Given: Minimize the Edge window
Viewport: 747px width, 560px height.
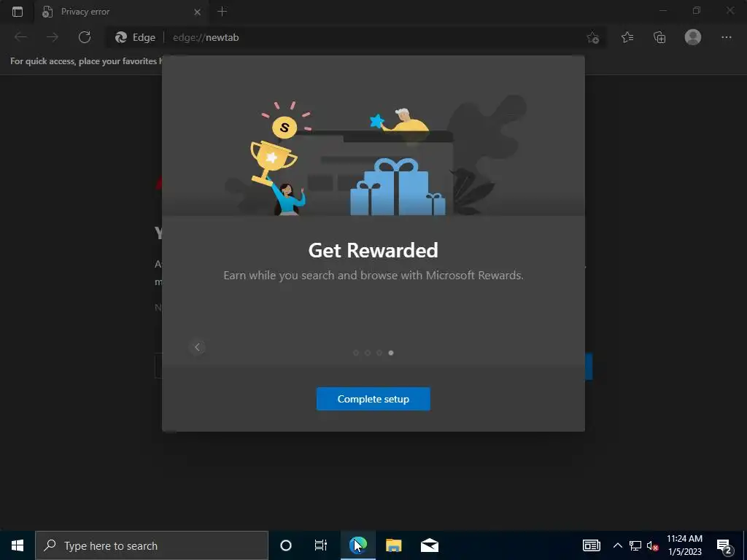Looking at the screenshot, I should coord(662,10).
